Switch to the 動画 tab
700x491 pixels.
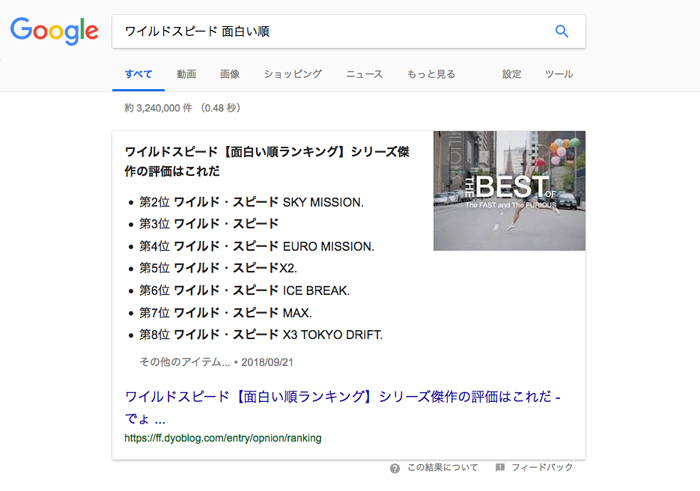click(x=186, y=74)
